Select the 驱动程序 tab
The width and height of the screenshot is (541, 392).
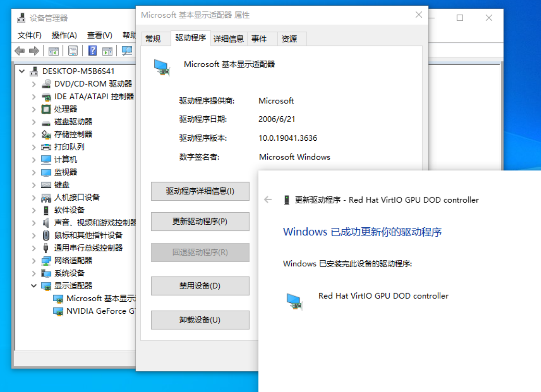[x=191, y=38]
